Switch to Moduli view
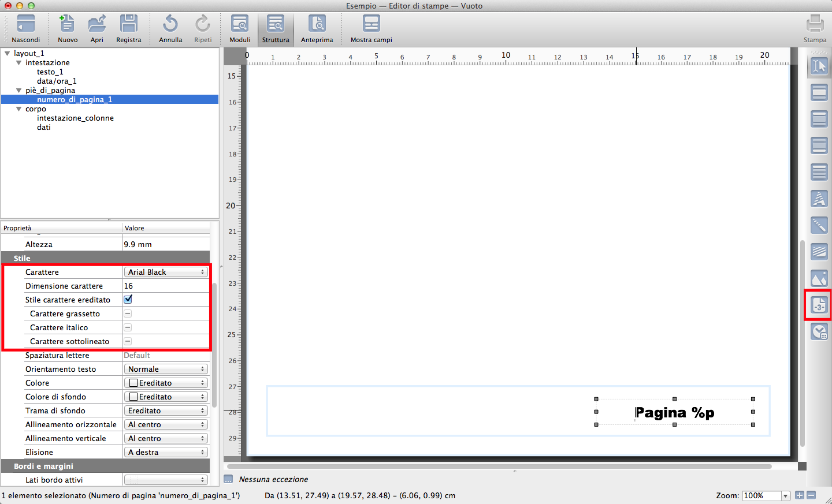832x504 pixels. (x=239, y=24)
